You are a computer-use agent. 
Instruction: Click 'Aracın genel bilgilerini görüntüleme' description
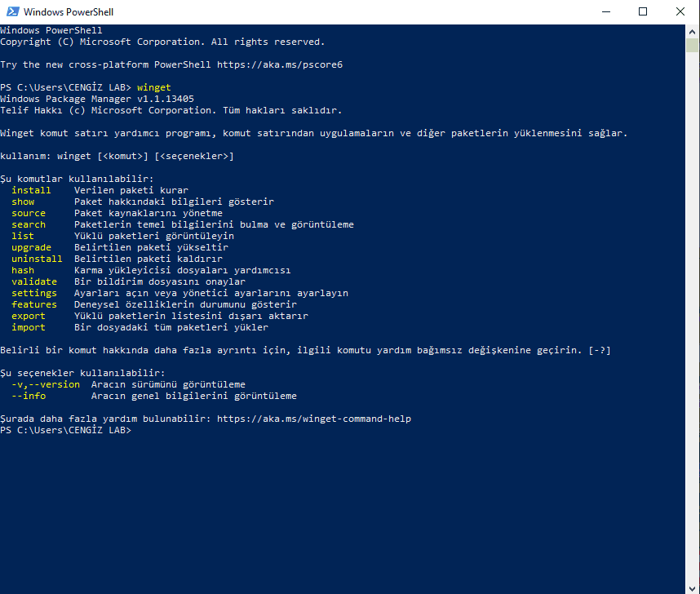click(x=194, y=397)
